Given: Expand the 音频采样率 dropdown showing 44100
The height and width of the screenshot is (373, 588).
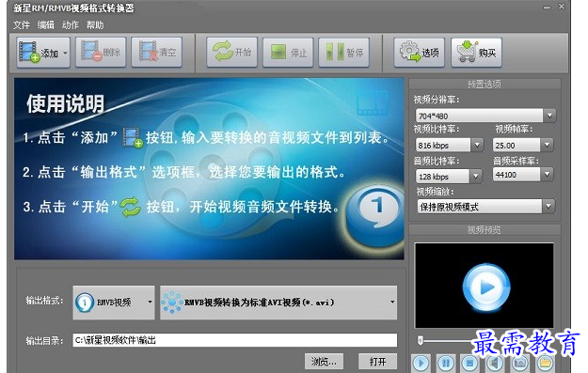Looking at the screenshot, I should click(548, 174).
